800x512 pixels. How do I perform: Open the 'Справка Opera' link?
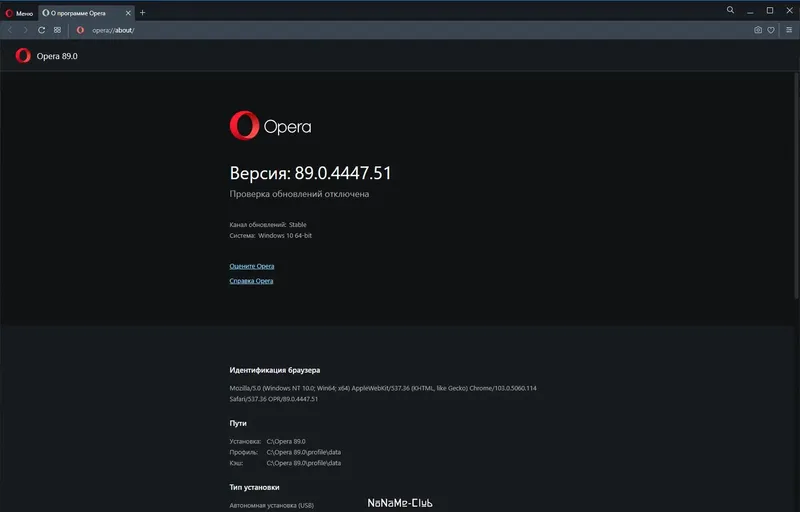(x=252, y=281)
